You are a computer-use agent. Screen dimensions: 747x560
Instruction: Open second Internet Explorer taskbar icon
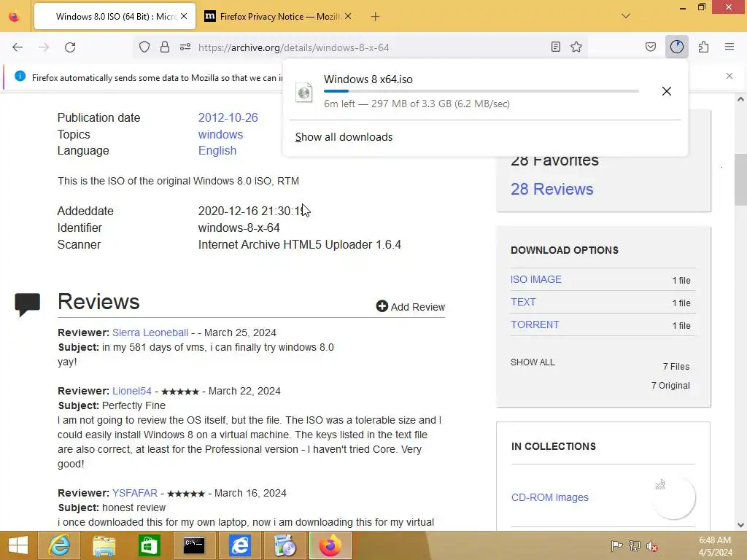239,545
